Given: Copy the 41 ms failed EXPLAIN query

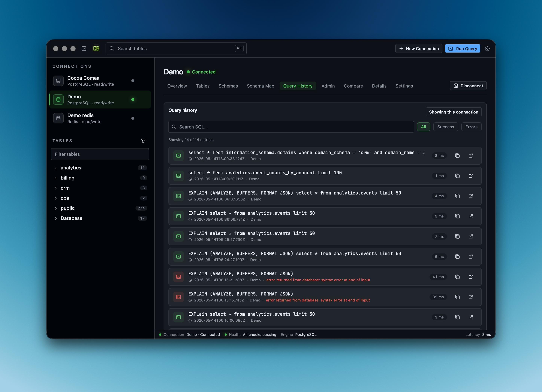Looking at the screenshot, I should tap(457, 277).
